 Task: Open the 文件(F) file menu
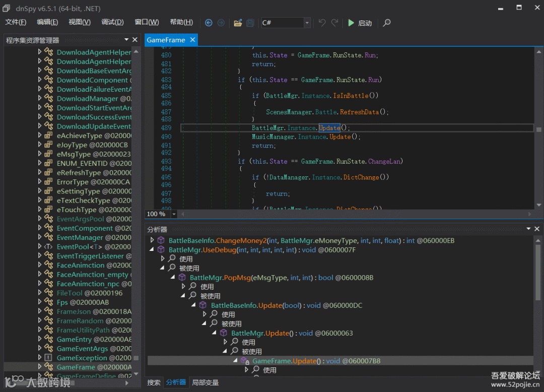click(x=16, y=22)
